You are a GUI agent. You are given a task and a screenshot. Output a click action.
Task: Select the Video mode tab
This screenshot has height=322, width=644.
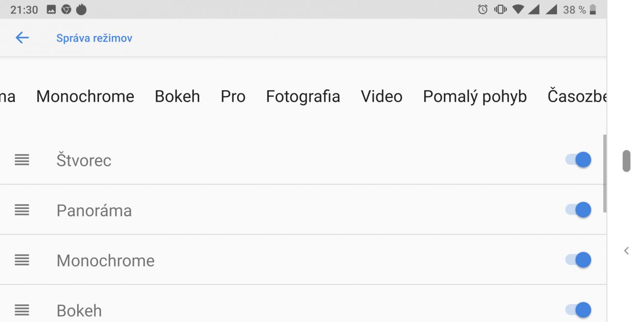(x=382, y=97)
